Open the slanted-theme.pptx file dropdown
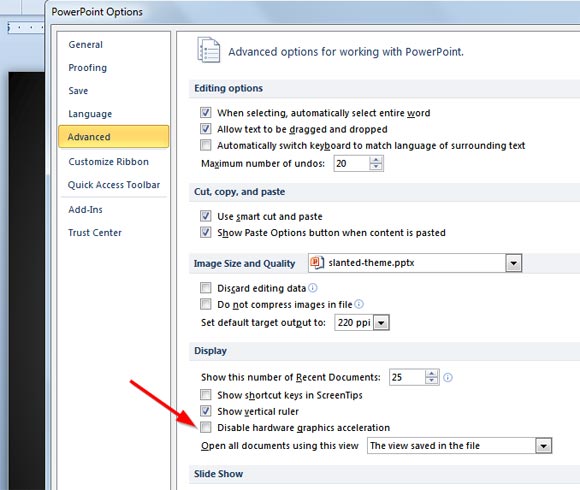580x490 pixels. tap(513, 263)
